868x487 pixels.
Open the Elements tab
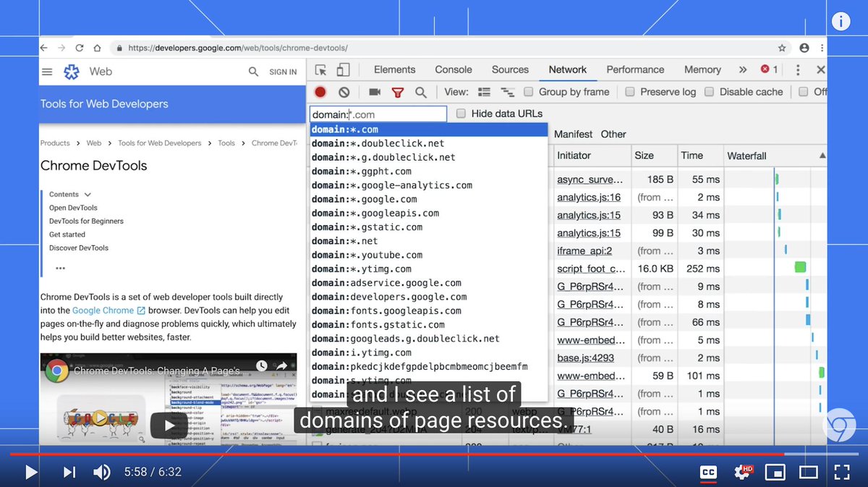coord(394,69)
